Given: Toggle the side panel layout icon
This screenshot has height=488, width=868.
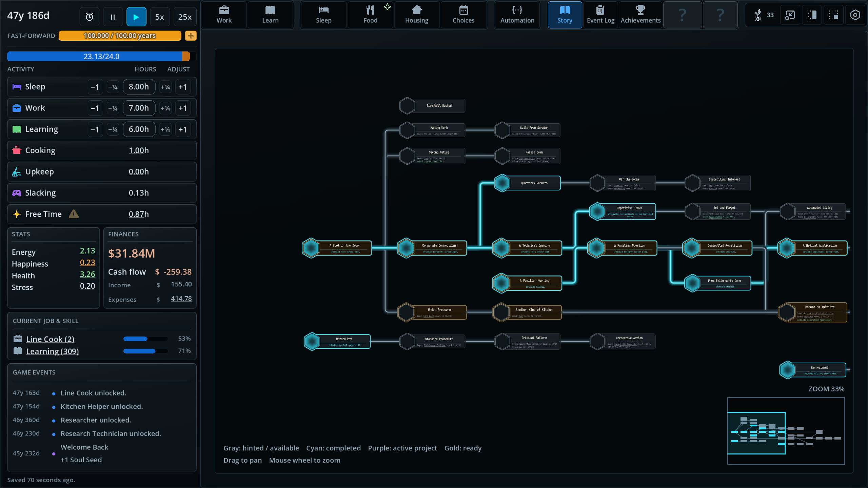Looking at the screenshot, I should (x=812, y=15).
